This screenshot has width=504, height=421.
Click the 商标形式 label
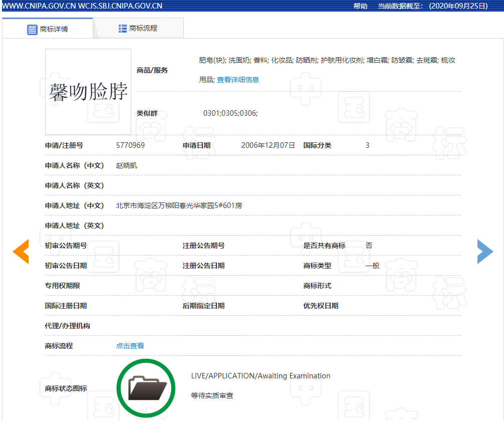[x=317, y=286]
